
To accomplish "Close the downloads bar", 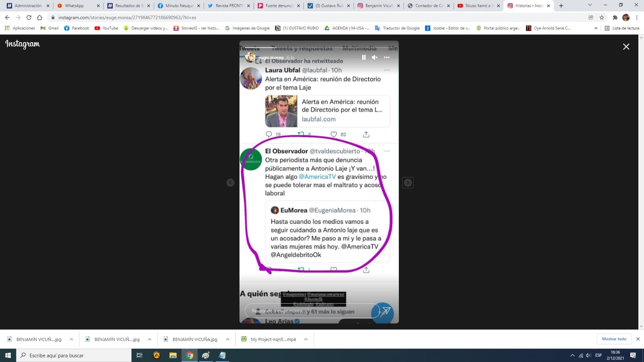I will [x=638, y=339].
